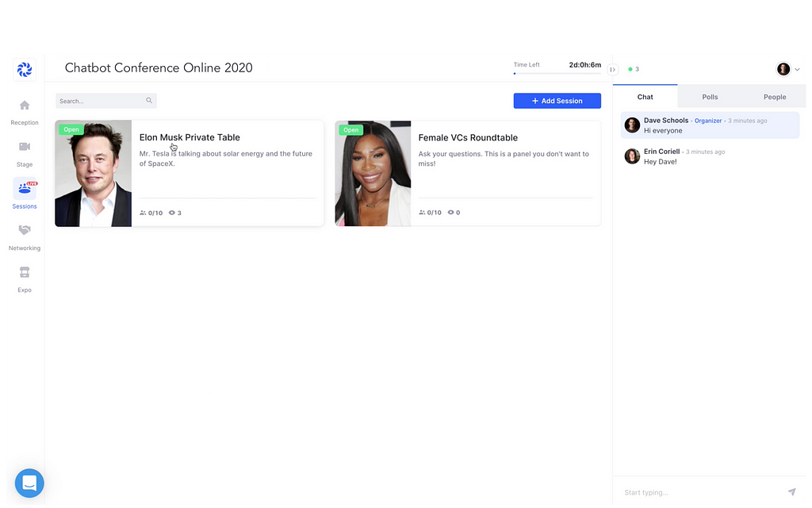
Task: Open the Expo section
Action: click(x=25, y=279)
